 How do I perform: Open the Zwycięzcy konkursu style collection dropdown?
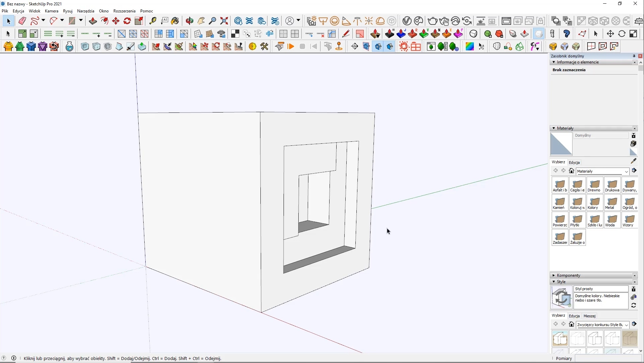coord(626,325)
